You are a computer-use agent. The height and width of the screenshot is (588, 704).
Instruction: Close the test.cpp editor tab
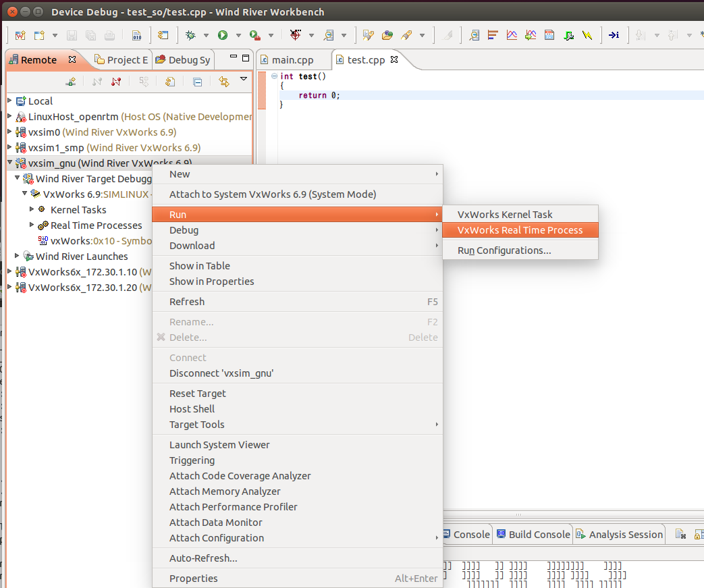click(394, 59)
